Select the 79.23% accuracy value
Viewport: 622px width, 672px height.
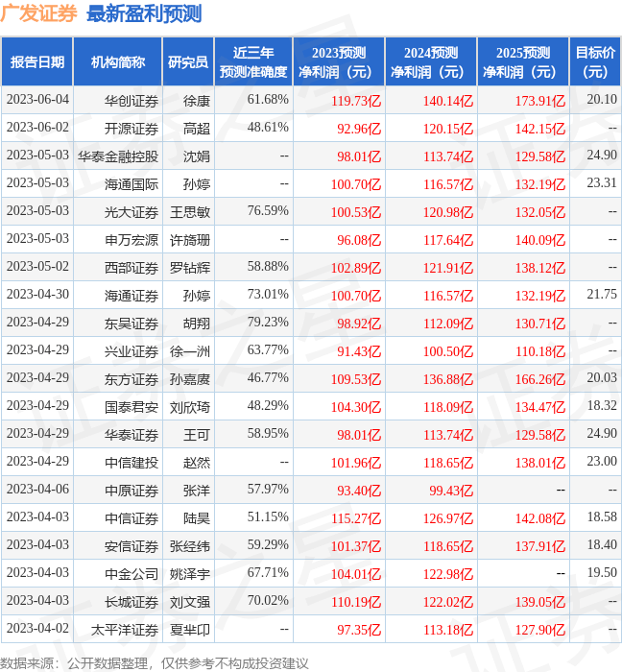pos(268,322)
